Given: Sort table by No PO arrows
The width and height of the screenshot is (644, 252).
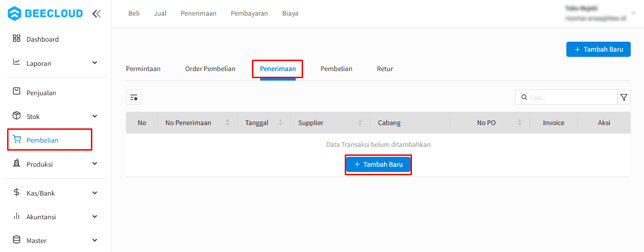Looking at the screenshot, I should pyautogui.click(x=519, y=123).
